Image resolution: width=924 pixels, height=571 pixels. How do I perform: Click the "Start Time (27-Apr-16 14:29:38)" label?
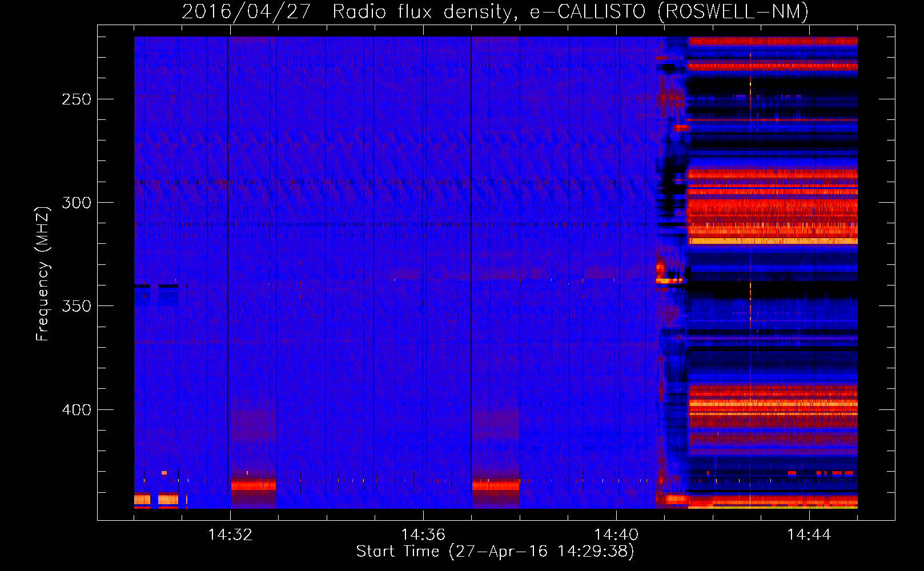coord(495,552)
